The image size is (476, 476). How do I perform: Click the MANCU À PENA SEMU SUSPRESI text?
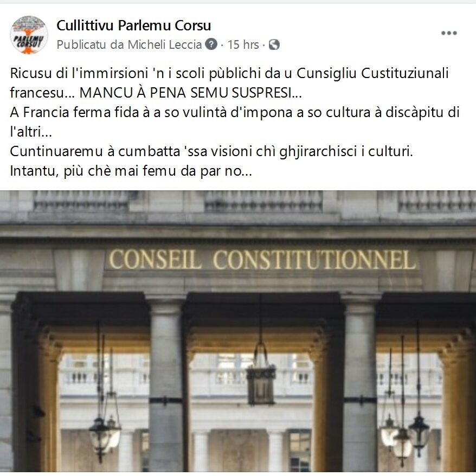coord(190,93)
